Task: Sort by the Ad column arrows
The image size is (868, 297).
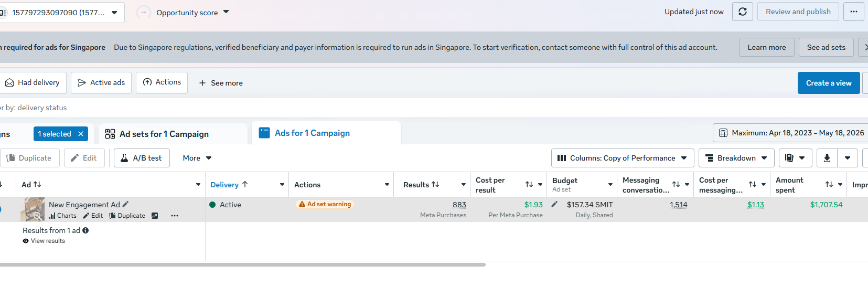Action: click(37, 184)
